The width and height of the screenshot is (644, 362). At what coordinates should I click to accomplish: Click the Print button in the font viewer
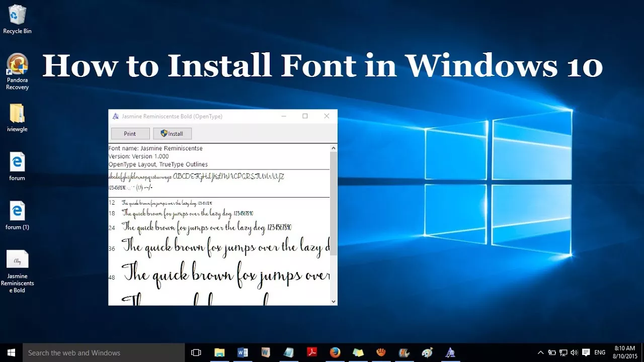pos(130,133)
